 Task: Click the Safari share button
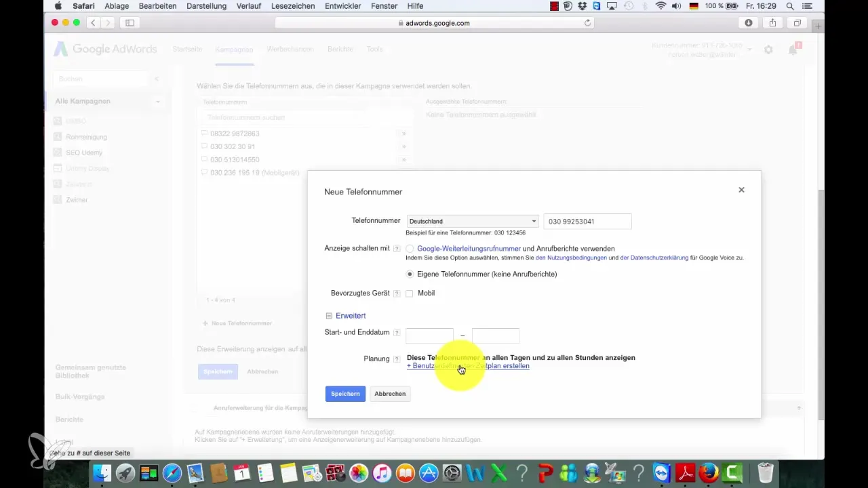[773, 23]
